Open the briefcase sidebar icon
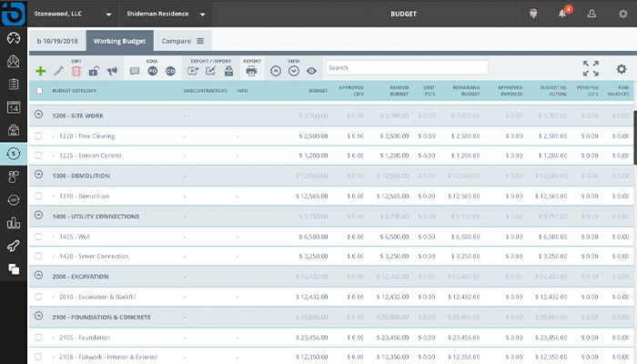The width and height of the screenshot is (637, 364). [14, 130]
